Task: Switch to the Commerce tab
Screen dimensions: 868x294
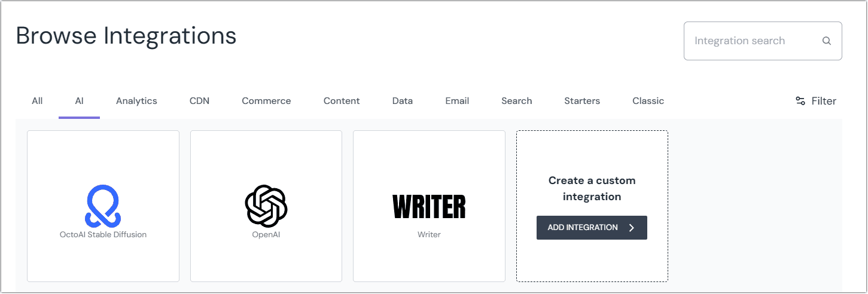Action: click(266, 101)
